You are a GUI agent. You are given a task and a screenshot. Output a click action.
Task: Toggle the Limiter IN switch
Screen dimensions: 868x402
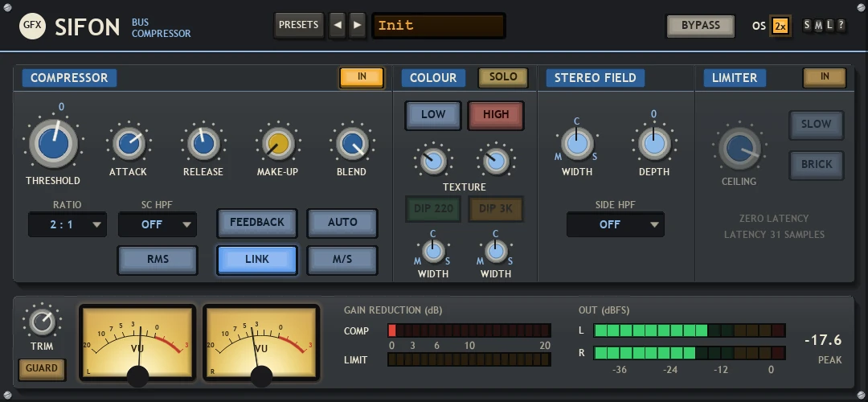coord(825,77)
